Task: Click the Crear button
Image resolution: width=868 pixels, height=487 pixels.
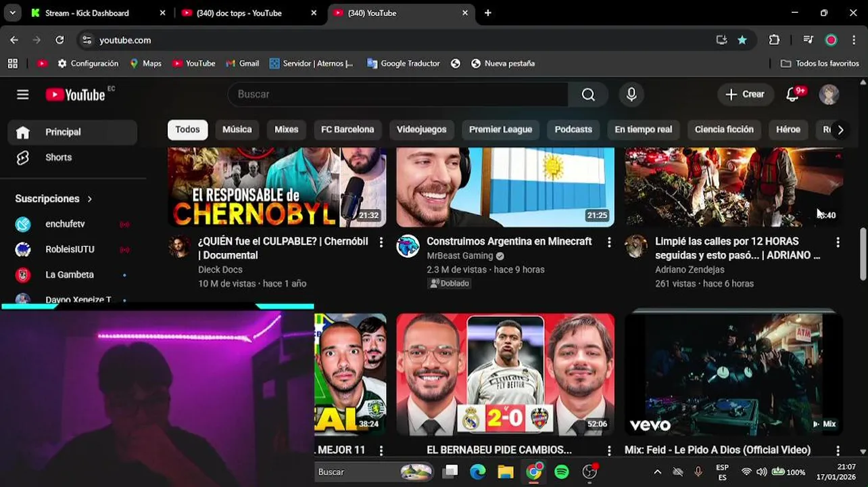Action: tap(745, 95)
